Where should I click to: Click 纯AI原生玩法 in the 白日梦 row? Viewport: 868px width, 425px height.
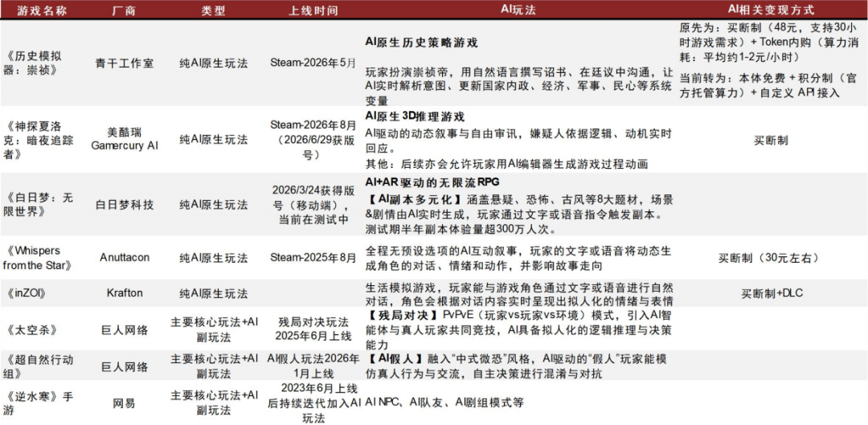[x=213, y=205]
